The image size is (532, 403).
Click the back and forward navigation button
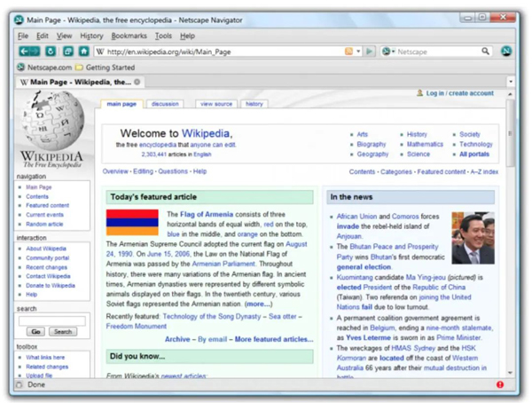29,51
